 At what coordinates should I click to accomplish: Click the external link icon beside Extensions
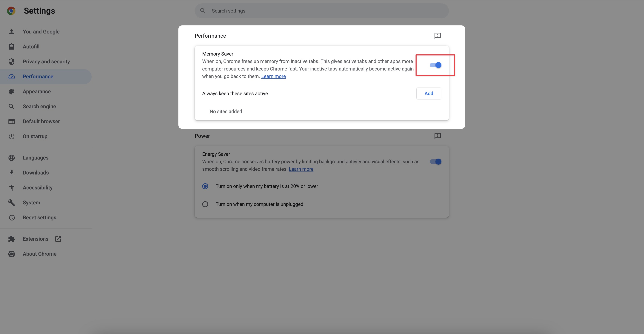pyautogui.click(x=58, y=239)
